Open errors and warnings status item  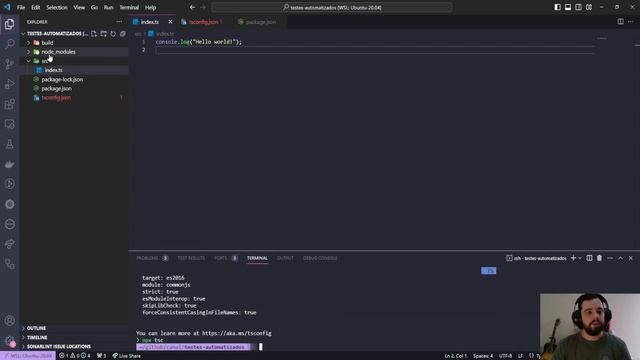[x=75, y=356]
